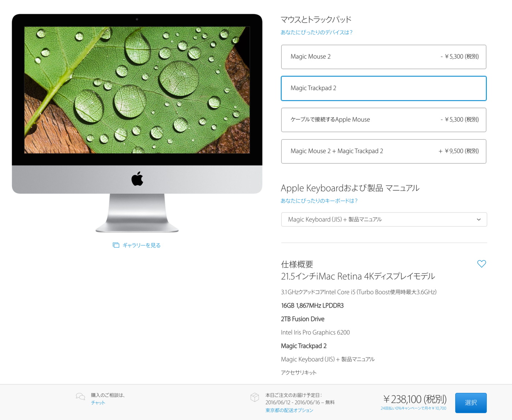This screenshot has width=512, height=420.
Task: Click Intel Iris Pro Graphics 6200 text
Action: click(315, 332)
